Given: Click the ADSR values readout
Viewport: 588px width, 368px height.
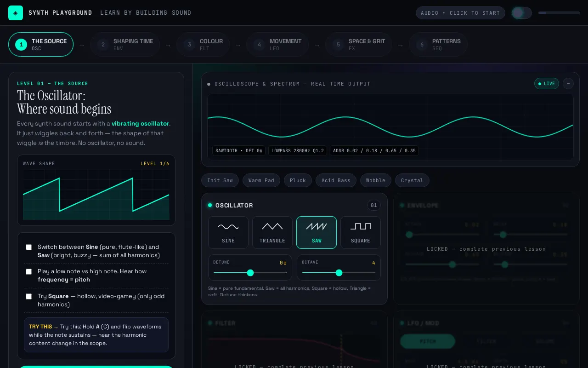Looking at the screenshot, I should [x=374, y=151].
